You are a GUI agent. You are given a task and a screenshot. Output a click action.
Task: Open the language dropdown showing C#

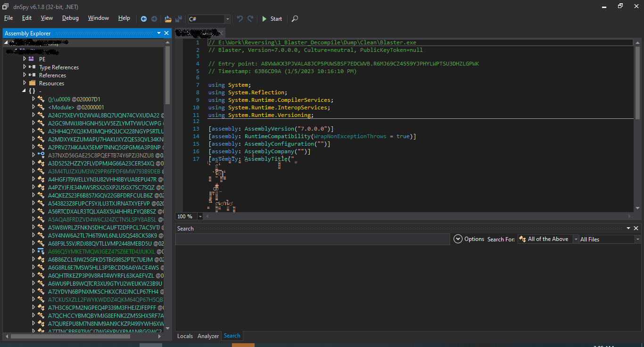[227, 19]
